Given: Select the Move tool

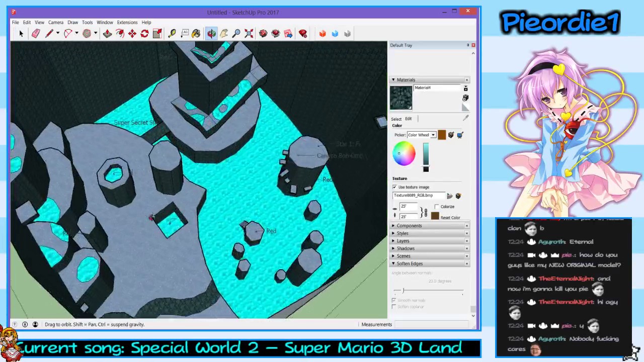Looking at the screenshot, I should coord(132,34).
